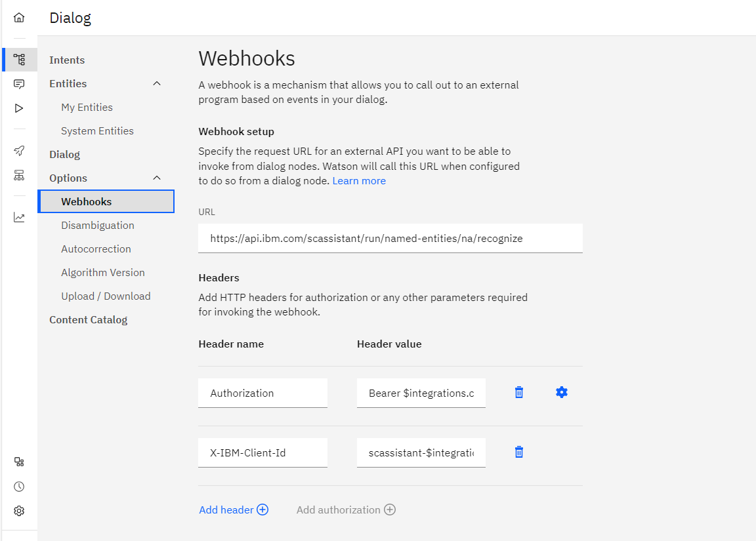The width and height of the screenshot is (756, 541).
Task: Open the Intents page
Action: click(x=67, y=60)
